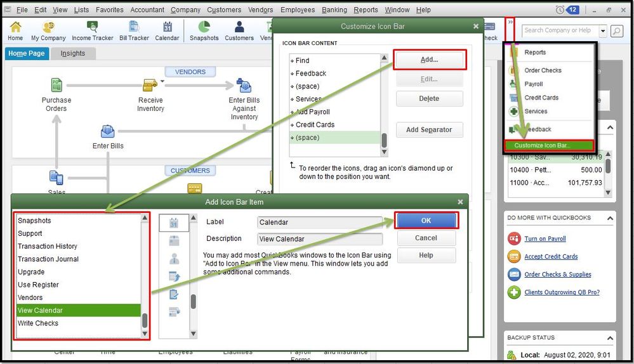Select Credit Cards in icon bar content
Image resolution: width=634 pixels, height=364 pixels.
335,125
